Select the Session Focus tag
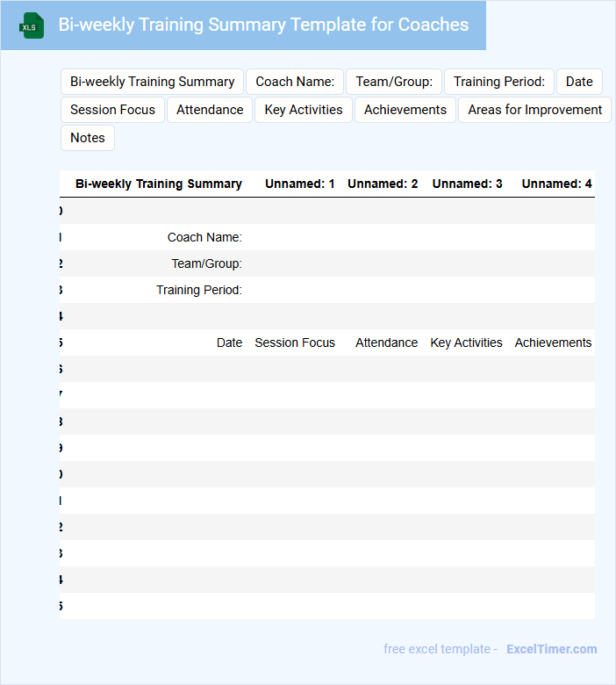Viewport: 616px width, 685px height. [x=112, y=110]
